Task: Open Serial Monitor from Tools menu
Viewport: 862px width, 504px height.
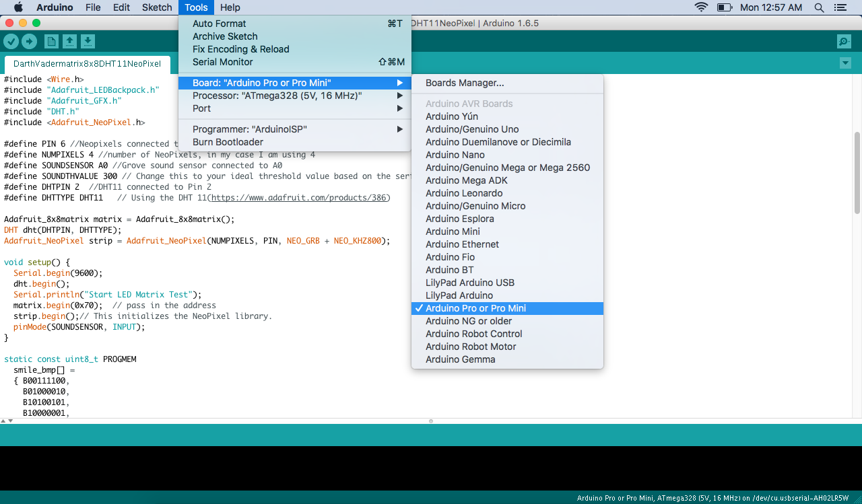Action: tap(294, 62)
